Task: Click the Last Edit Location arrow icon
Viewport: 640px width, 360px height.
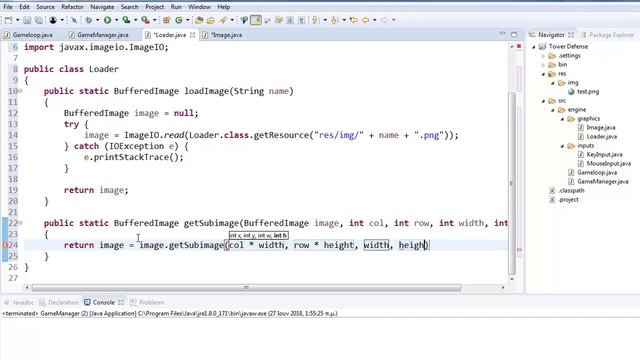Action: [353, 20]
